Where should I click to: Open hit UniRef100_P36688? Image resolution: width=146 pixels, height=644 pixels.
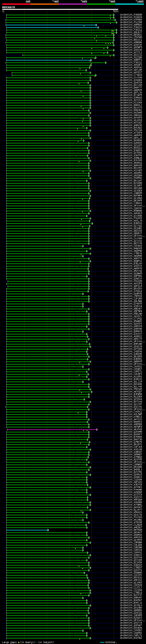point(131,15)
